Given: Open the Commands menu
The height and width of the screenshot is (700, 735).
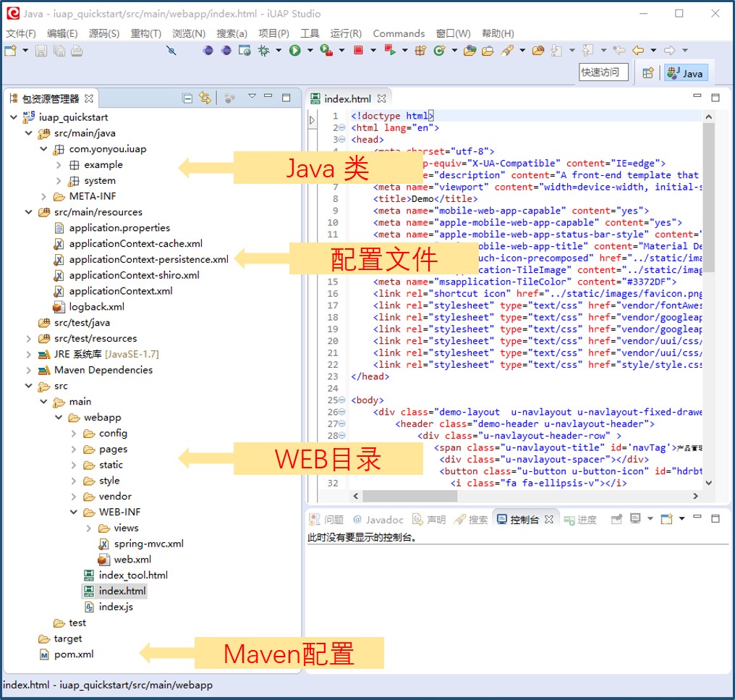Looking at the screenshot, I should (x=399, y=33).
